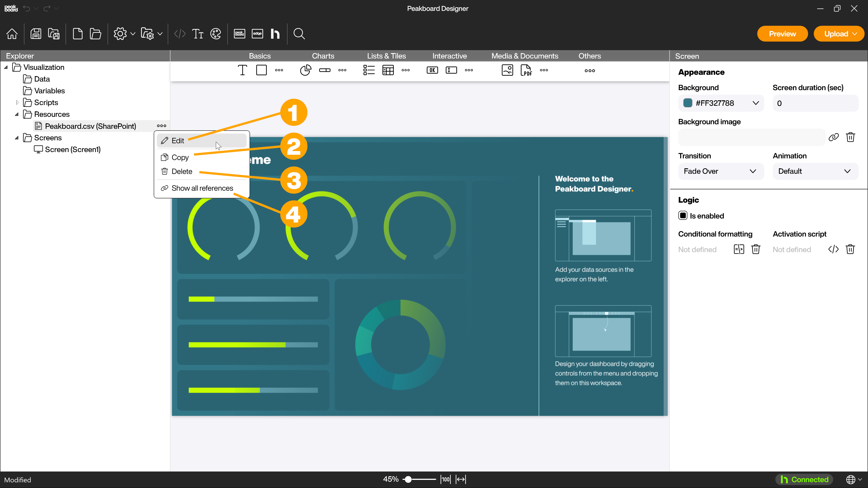Delete the activation script trash icon
This screenshot has height=488, width=868.
[850, 249]
